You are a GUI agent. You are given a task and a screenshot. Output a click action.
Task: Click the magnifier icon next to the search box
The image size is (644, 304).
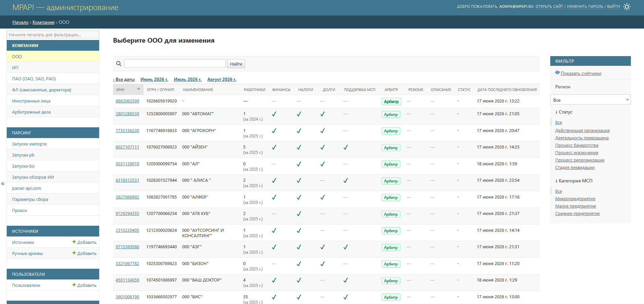pyautogui.click(x=119, y=63)
